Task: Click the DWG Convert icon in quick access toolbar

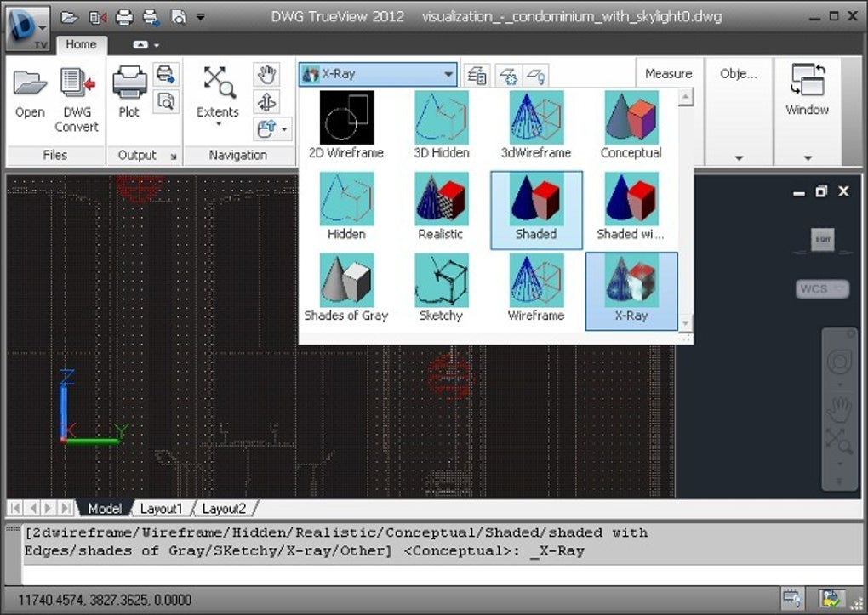Action: coord(97,17)
